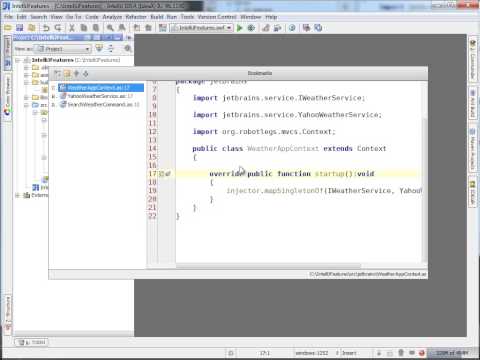Click WeatherAppContext class name in code preview
Screen dimensions: 480x360
[283, 148]
